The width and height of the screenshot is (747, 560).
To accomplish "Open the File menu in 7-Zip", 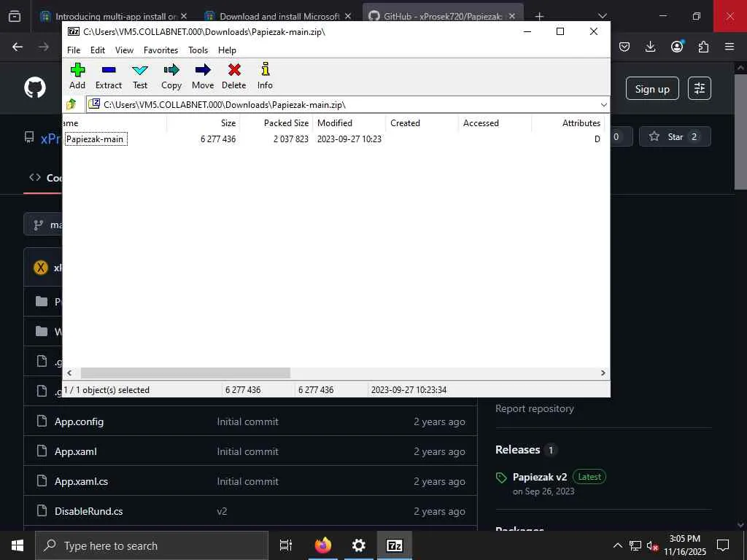I will coord(74,50).
